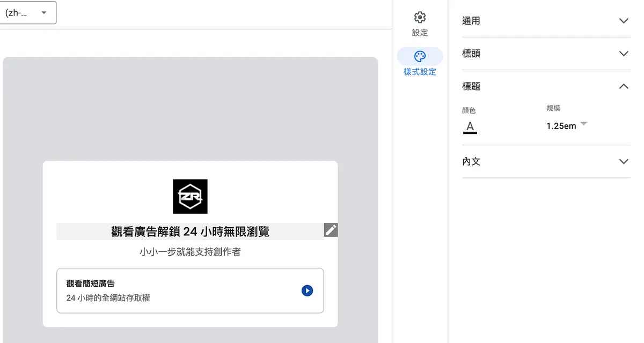
Task: Click the 標題 section heading
Action: (x=471, y=86)
